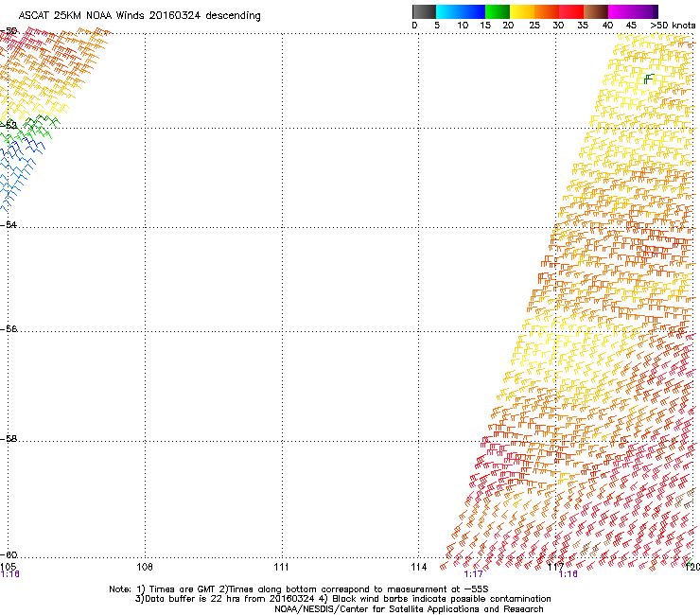This screenshot has height=615, width=700.
Task: Click the '40' label under the color scale
Action: pos(607,26)
